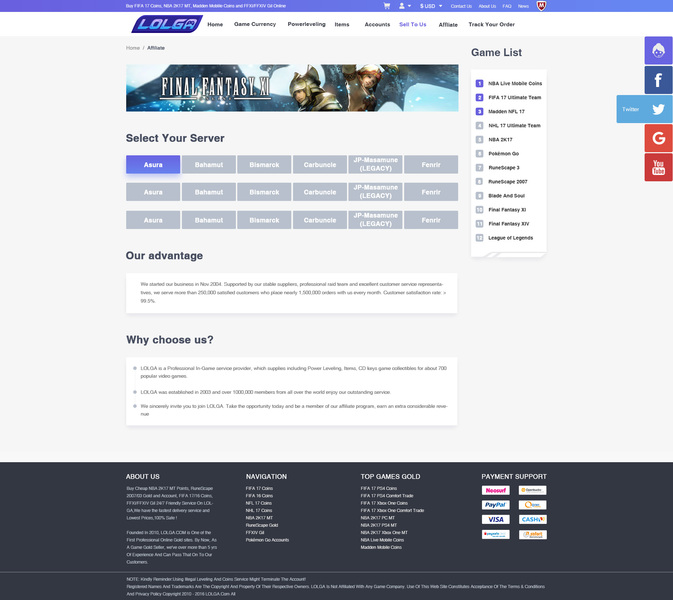Open the Affiliate menu item

coord(448,25)
